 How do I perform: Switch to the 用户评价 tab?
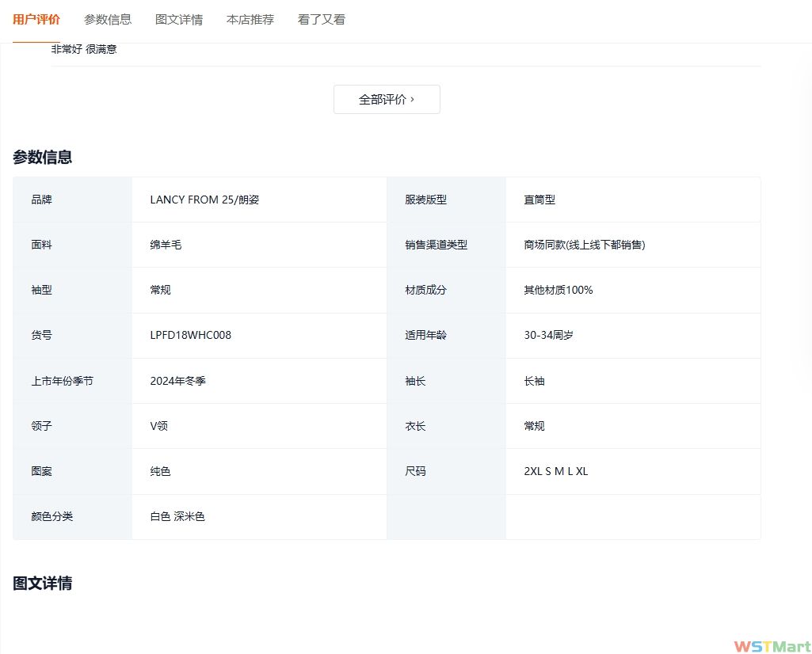[x=36, y=20]
